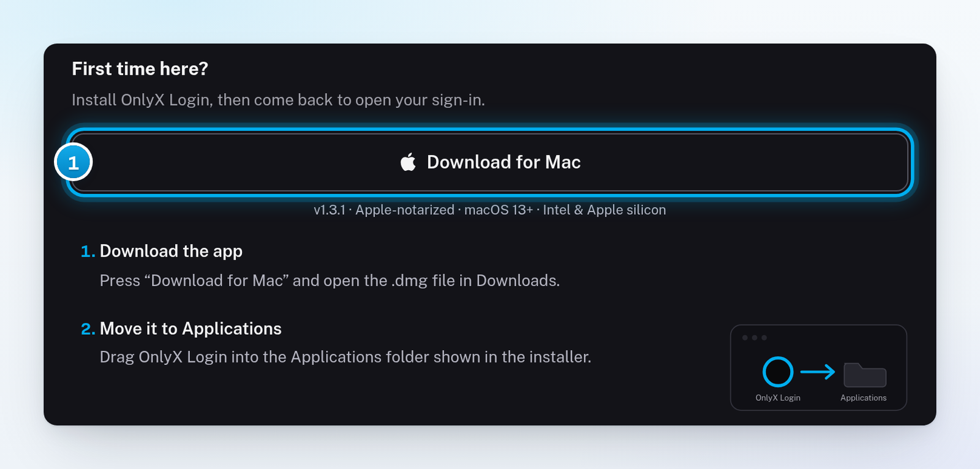Viewport: 980px width, 469px height.
Task: Select text "Drag OnlyX Login into the Applications"
Action: pyautogui.click(x=241, y=357)
